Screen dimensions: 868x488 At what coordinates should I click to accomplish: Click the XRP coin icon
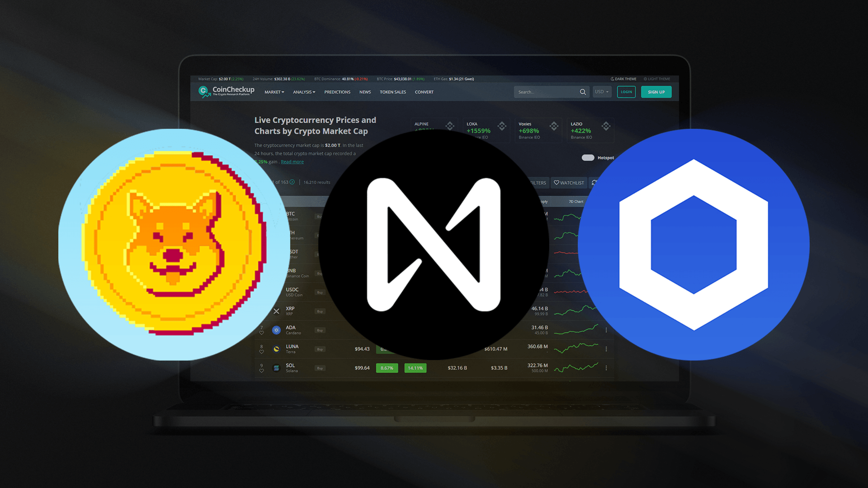pyautogui.click(x=276, y=311)
